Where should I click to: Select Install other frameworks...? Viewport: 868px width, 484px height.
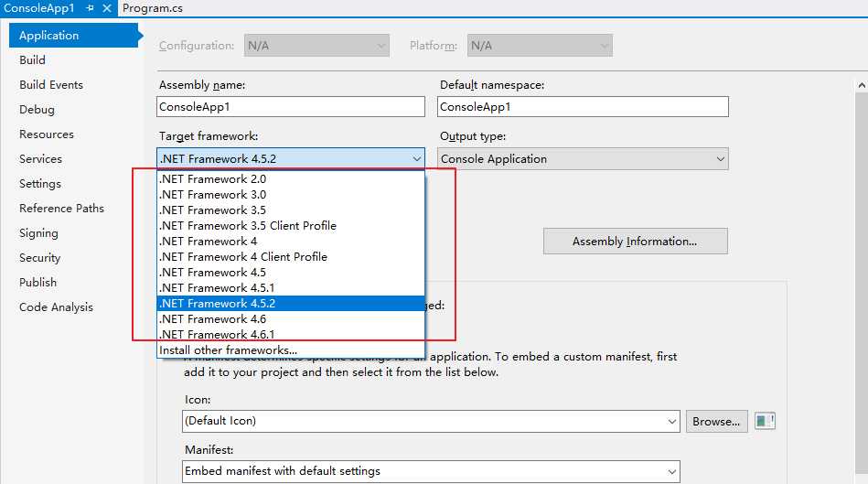tap(291, 350)
